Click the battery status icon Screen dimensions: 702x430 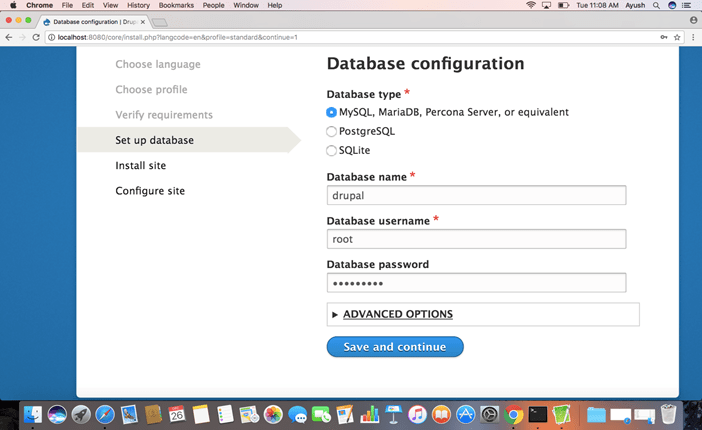click(563, 5)
